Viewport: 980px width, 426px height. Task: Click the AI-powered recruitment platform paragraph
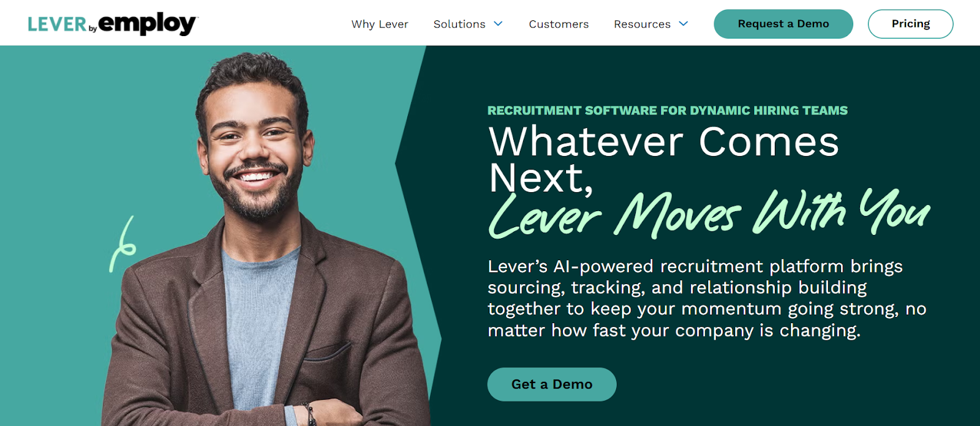[707, 299]
